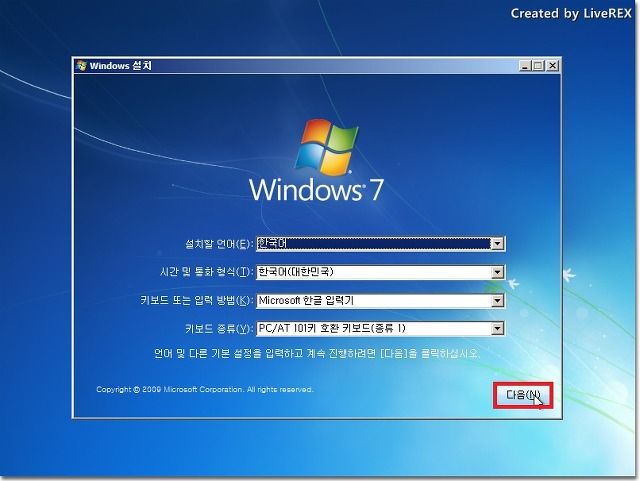Click the 키보드 종류(Y) label
This screenshot has width=640, height=481.
219,329
